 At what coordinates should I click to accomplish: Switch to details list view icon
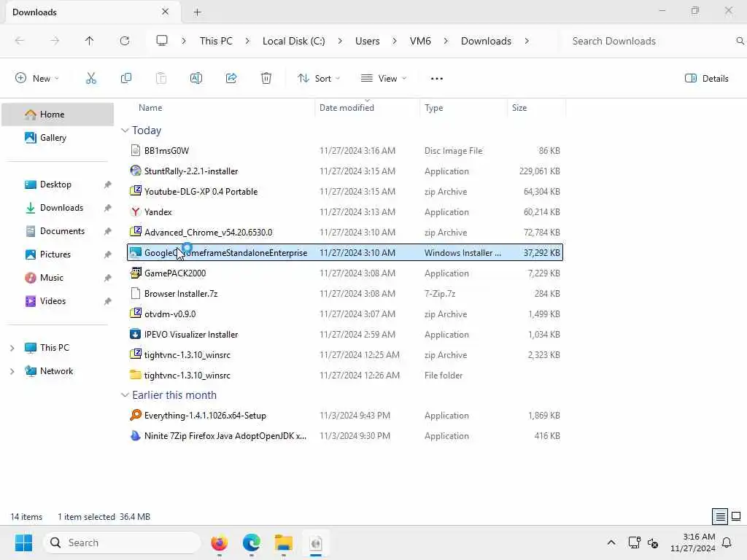pos(720,516)
